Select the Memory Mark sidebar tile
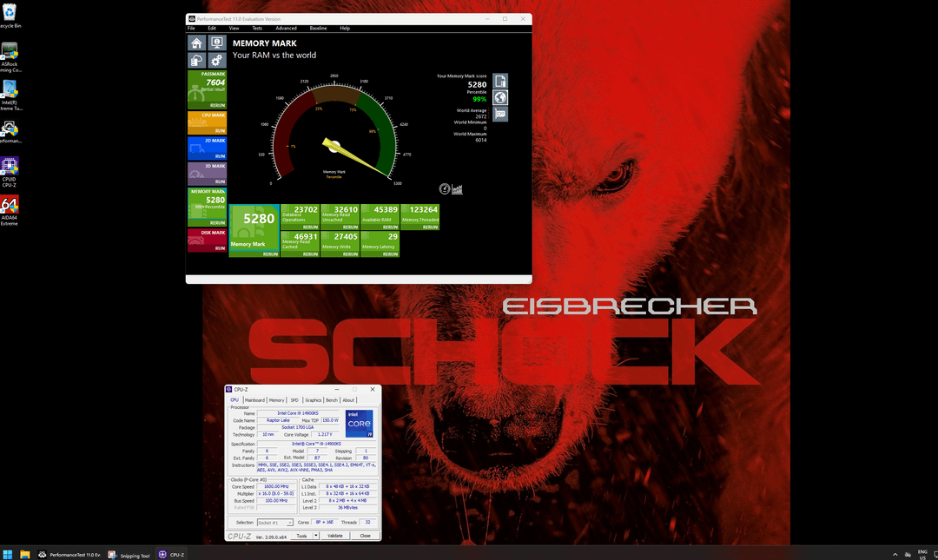938x560 pixels. [x=207, y=207]
